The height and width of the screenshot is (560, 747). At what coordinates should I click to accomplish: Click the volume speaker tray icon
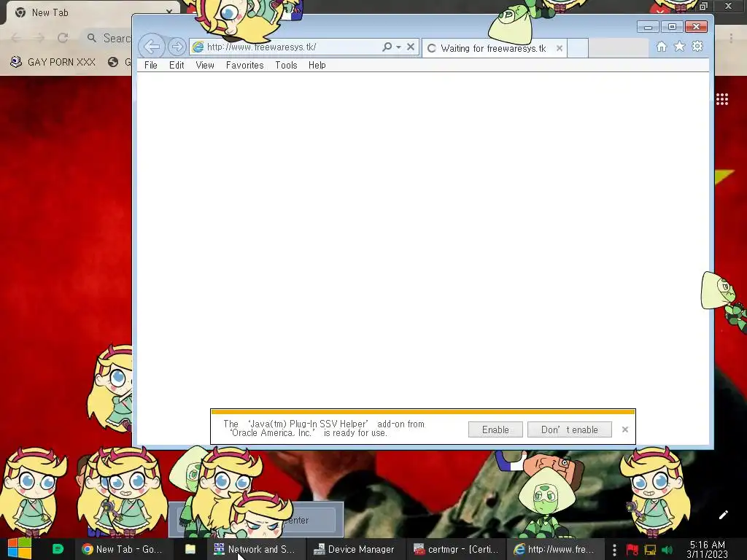(667, 550)
